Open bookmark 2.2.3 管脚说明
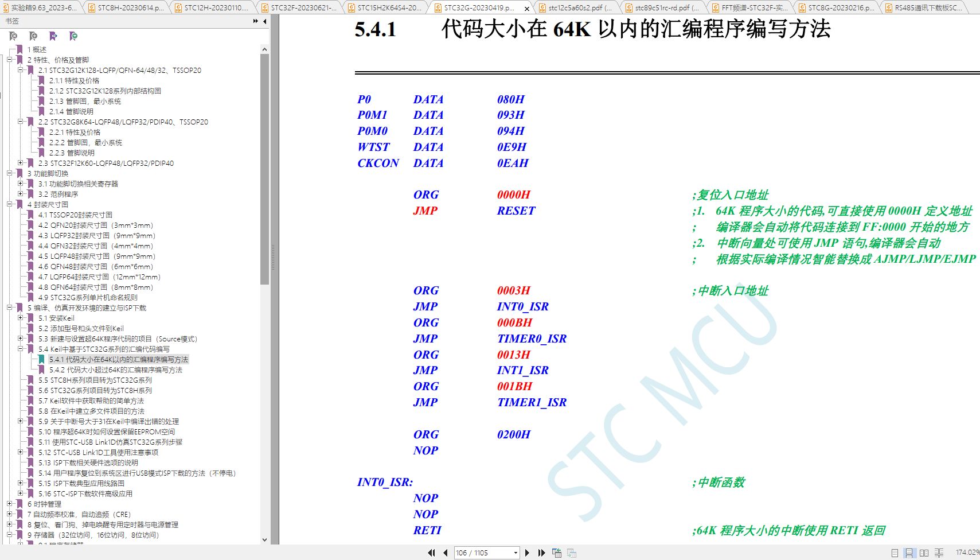Viewport: 980px width, 560px height. 72,153
